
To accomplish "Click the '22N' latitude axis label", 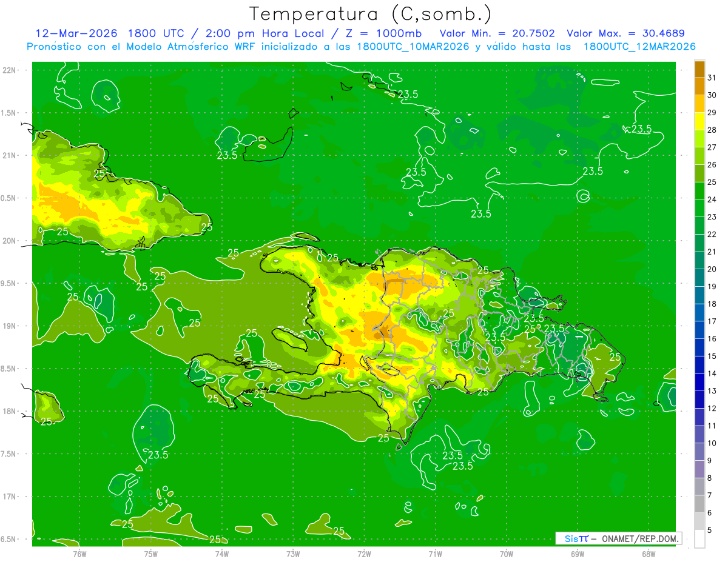I will pos(10,70).
